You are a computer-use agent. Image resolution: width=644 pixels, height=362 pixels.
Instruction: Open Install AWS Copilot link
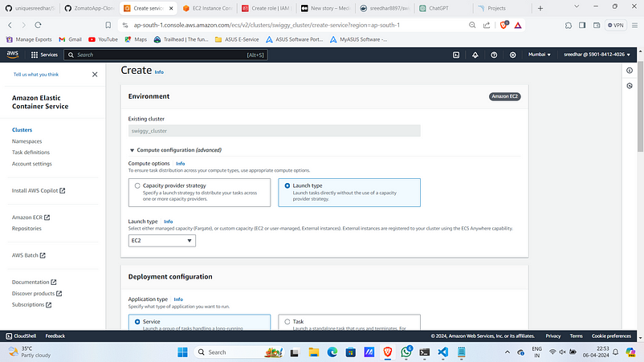click(39, 190)
